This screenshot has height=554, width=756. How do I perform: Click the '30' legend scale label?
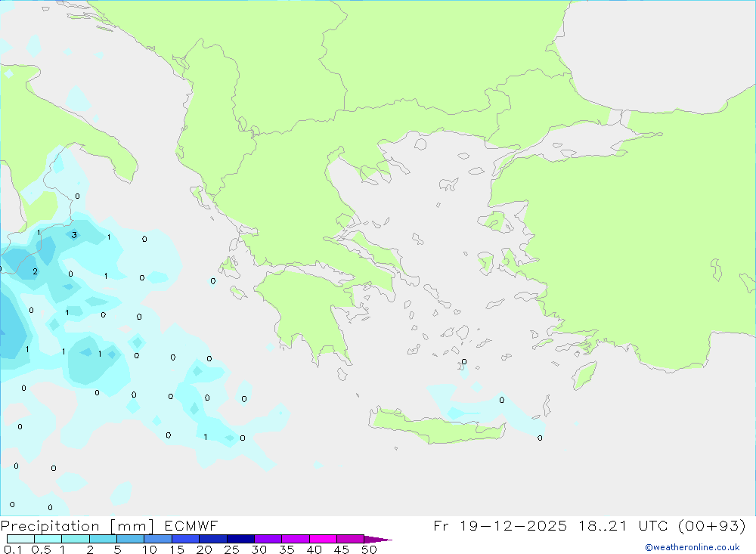[259, 549]
